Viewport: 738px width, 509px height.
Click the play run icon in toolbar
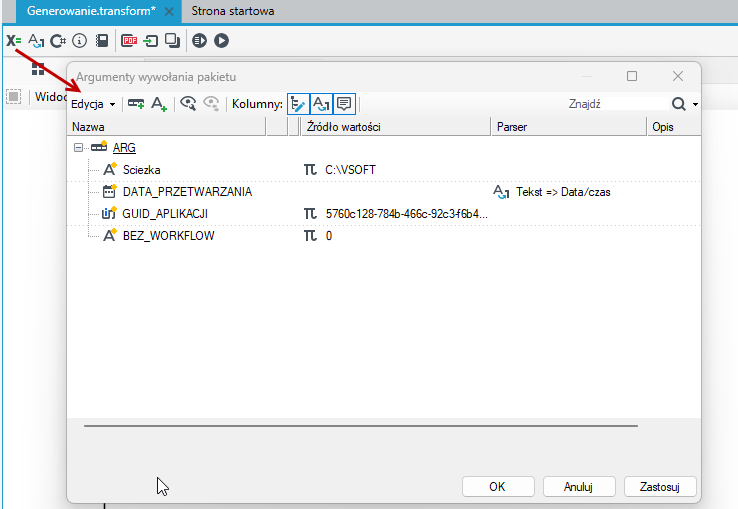[221, 41]
